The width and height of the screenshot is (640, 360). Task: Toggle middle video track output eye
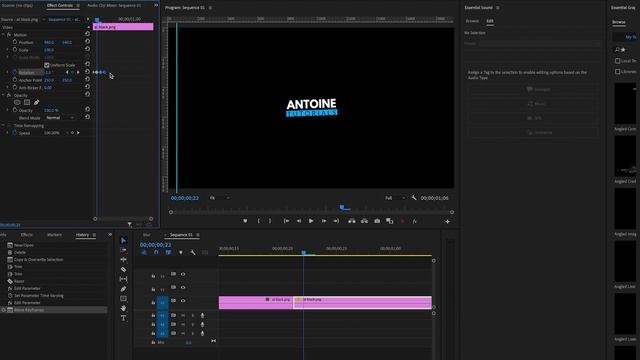(x=183, y=287)
